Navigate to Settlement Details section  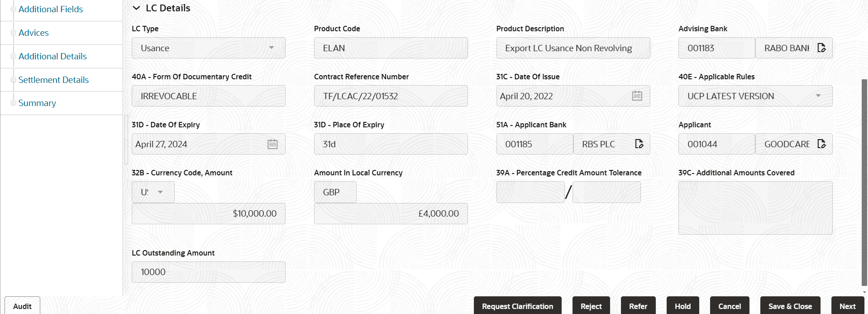tap(53, 79)
